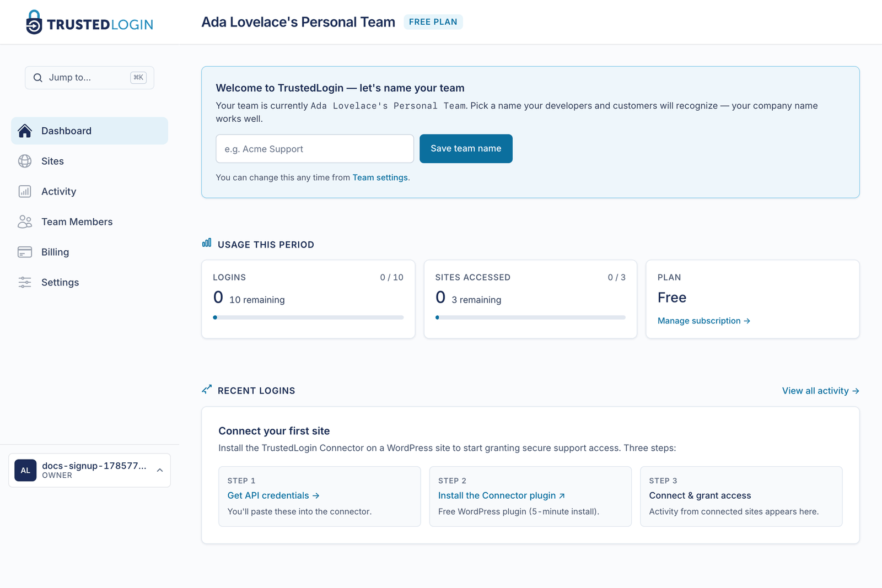Open the Dashboard menu item
The image size is (882, 588).
coord(89,131)
